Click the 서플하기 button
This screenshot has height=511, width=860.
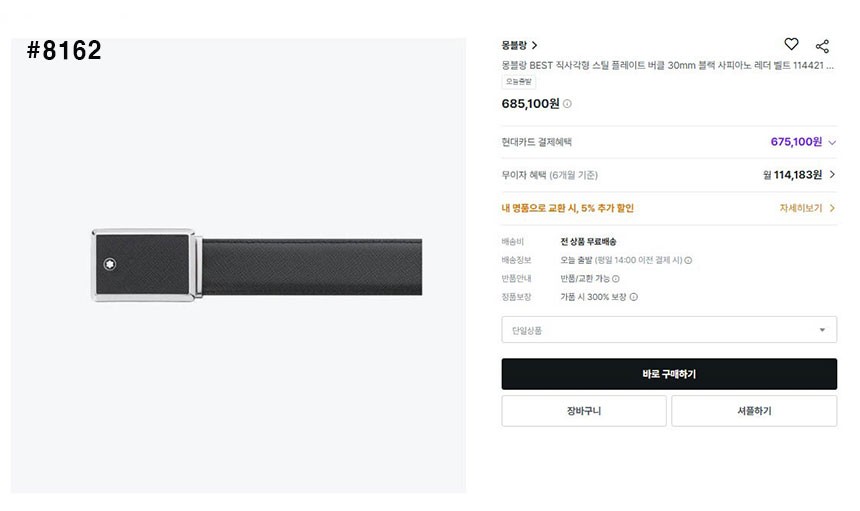click(x=753, y=411)
